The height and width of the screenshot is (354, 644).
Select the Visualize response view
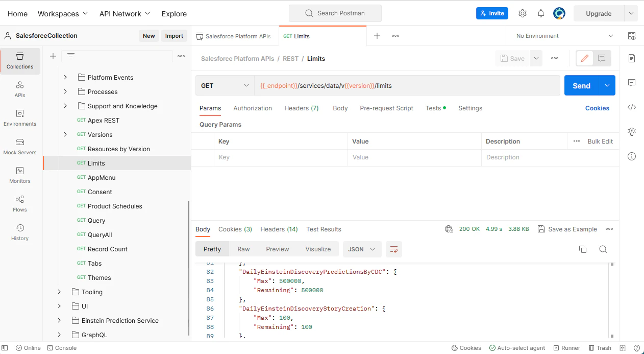[318, 249]
